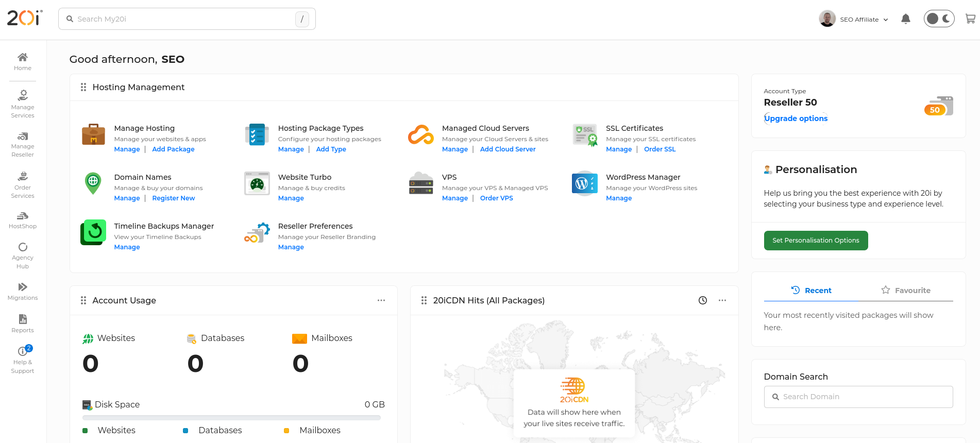Focus the Search My20i field
This screenshot has width=980, height=443.
pyautogui.click(x=187, y=19)
